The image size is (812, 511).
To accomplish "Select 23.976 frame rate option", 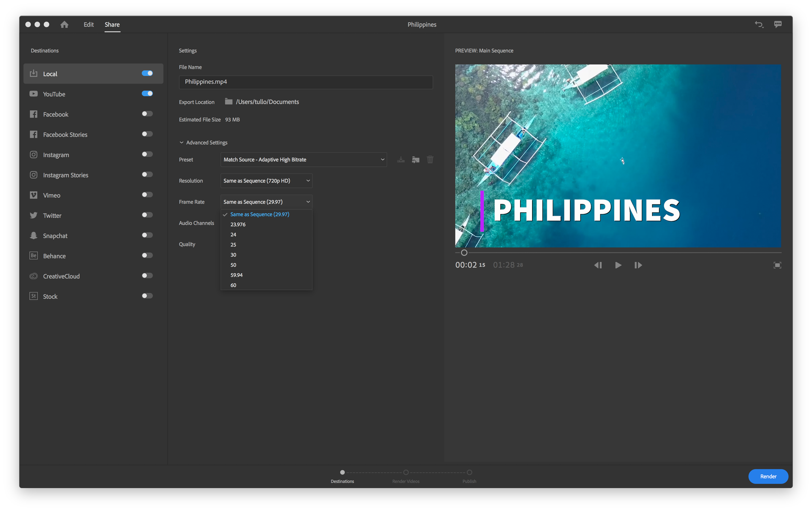I will (238, 225).
